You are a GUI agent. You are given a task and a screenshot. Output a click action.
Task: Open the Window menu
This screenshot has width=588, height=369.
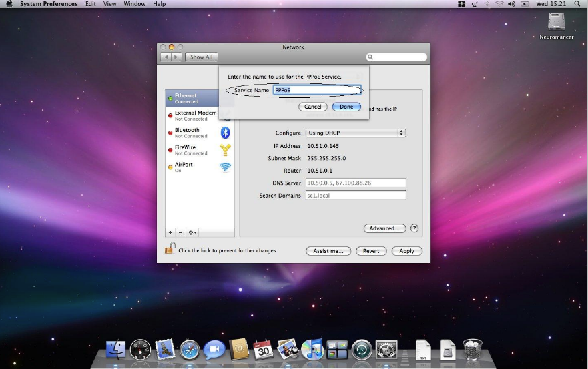[135, 4]
